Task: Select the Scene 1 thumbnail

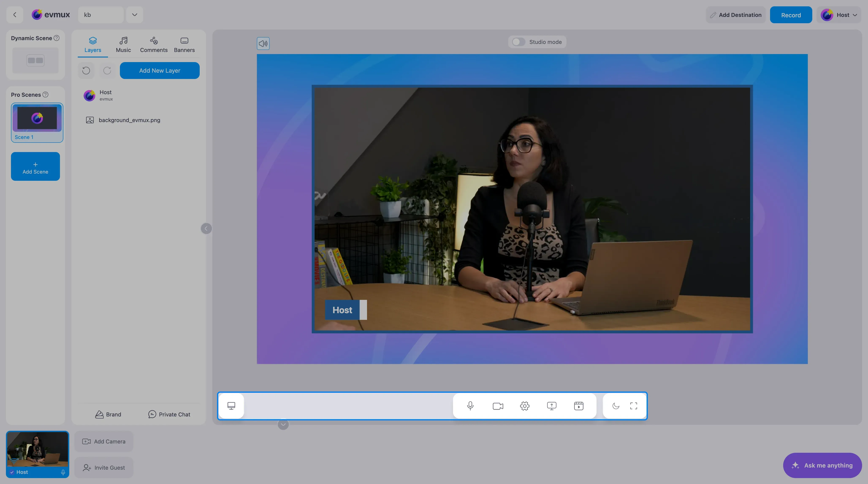Action: coord(37,123)
